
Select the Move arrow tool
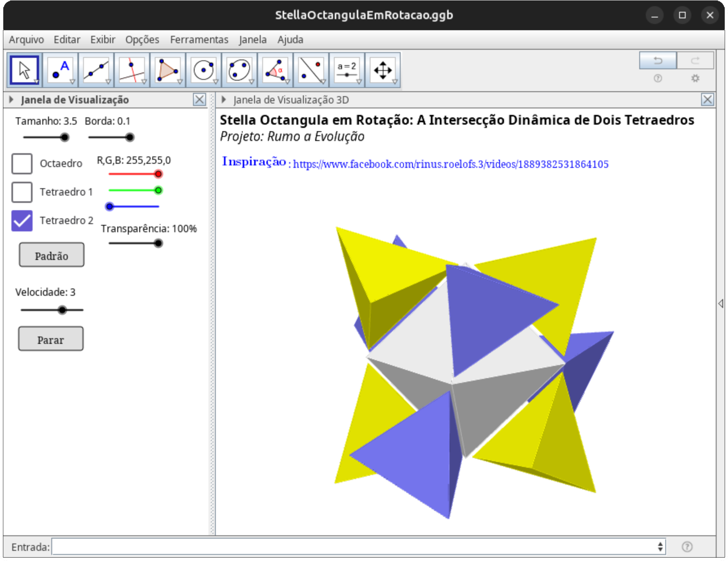click(24, 70)
